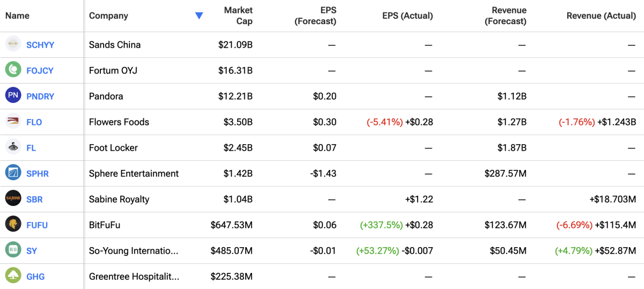The height and width of the screenshot is (289, 644).
Task: Click the BitFuFu lion logo icon
Action: [13, 225]
